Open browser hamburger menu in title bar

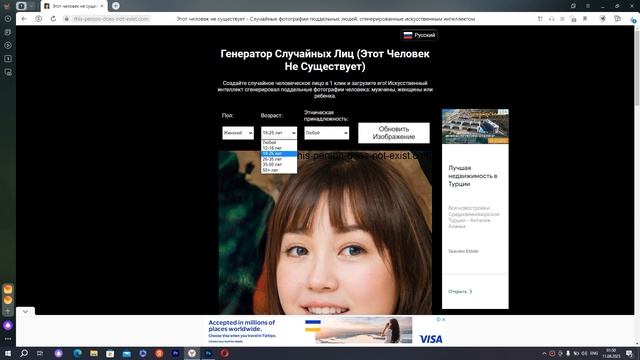tap(588, 6)
